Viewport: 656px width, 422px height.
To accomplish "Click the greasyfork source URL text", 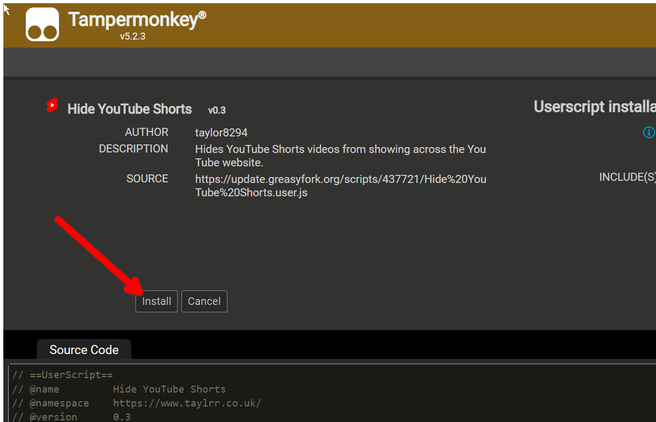I will [341, 186].
